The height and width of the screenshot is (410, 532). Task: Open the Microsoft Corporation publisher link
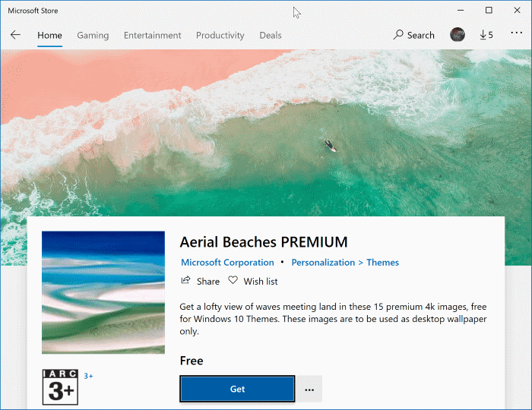(x=227, y=262)
